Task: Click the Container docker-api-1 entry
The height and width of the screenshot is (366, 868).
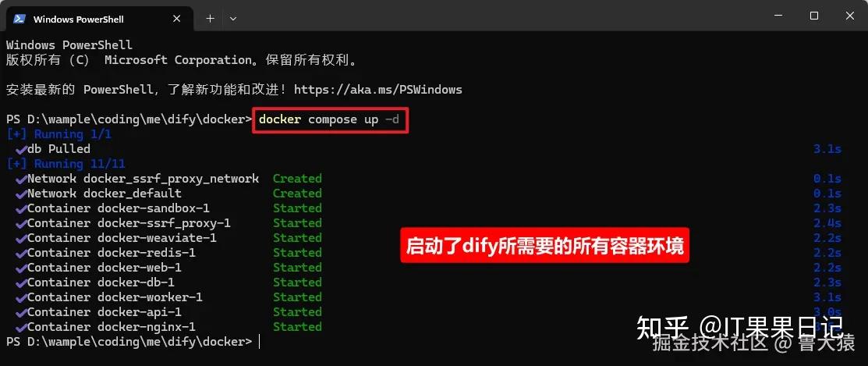Action: point(104,312)
